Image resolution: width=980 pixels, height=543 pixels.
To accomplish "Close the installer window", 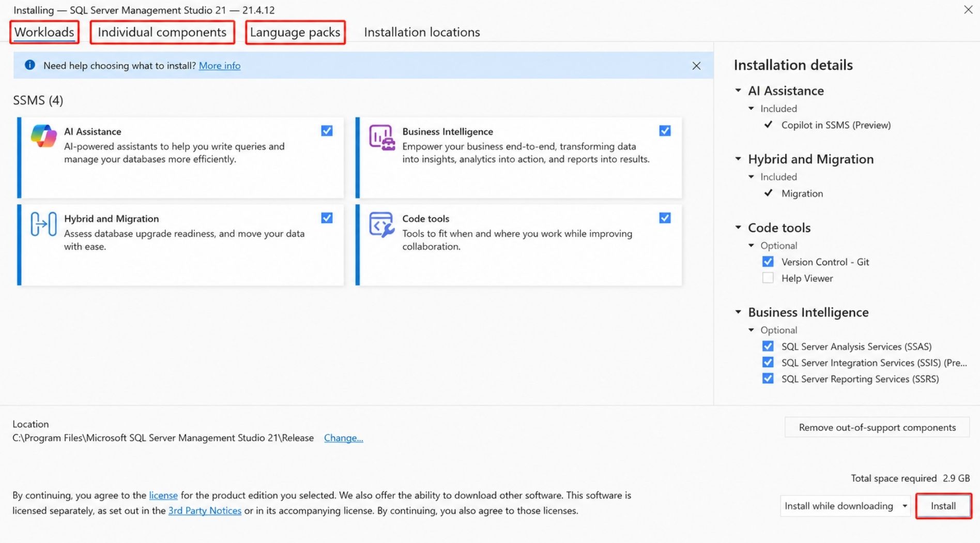I will (968, 10).
